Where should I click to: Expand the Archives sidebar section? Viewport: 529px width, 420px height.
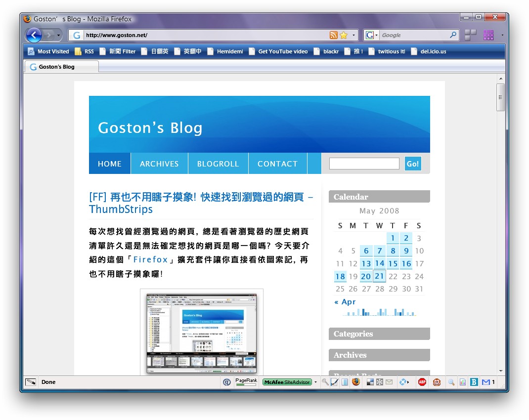pos(379,355)
